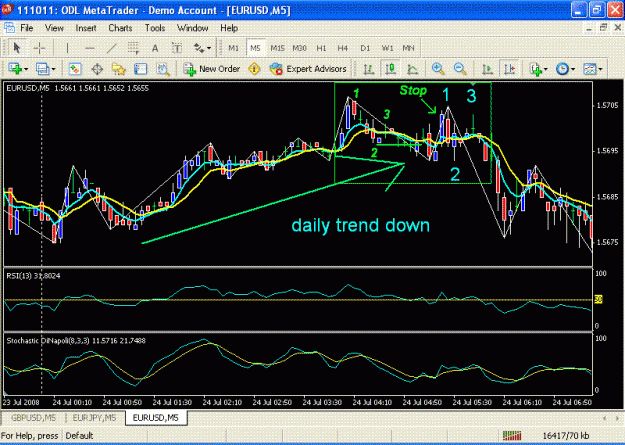Toggle the Terminal window icon
Image resolution: width=625 pixels, height=445 pixels.
[x=140, y=69]
